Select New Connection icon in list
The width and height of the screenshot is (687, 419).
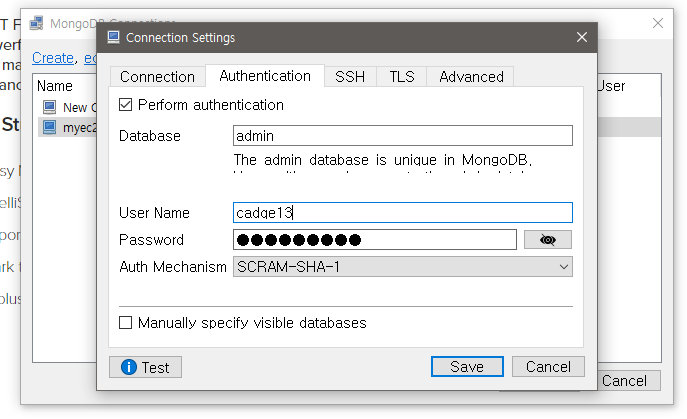pyautogui.click(x=49, y=107)
